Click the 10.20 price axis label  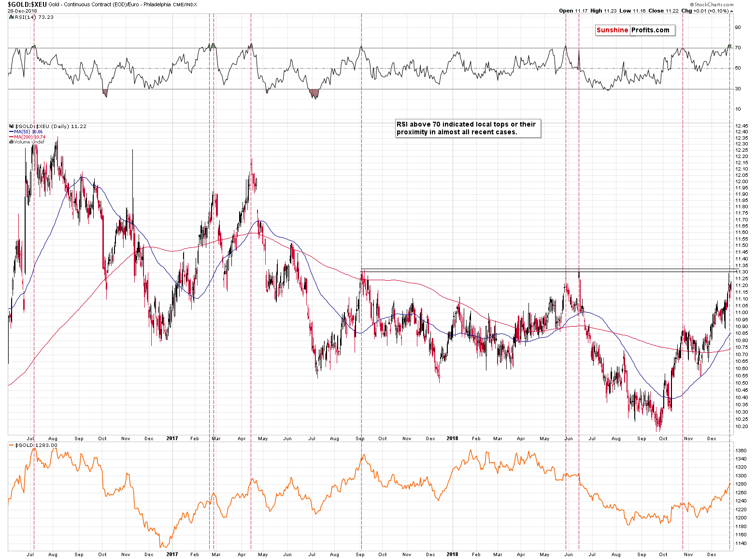tap(742, 427)
